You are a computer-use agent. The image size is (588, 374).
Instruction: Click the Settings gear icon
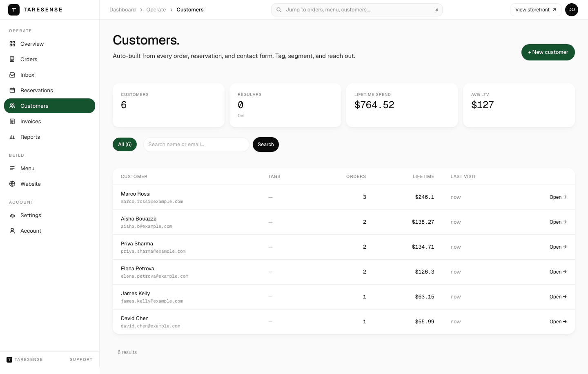point(12,215)
